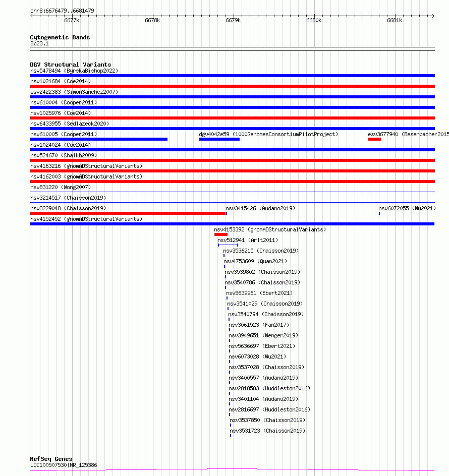Select nsv3415426 (Audano2019) label
Viewport: 449px width, 476px height.
pos(260,209)
